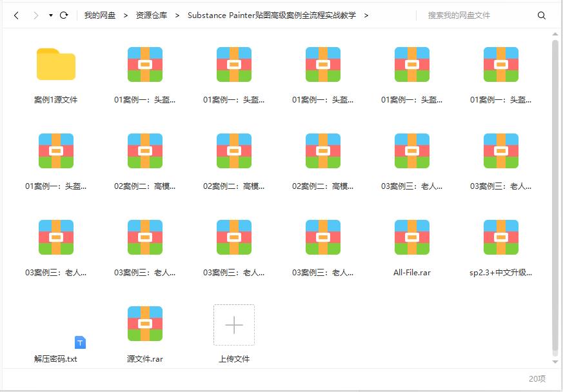
Task: Navigate to 我的网盘 in breadcrumb
Action: click(x=100, y=15)
